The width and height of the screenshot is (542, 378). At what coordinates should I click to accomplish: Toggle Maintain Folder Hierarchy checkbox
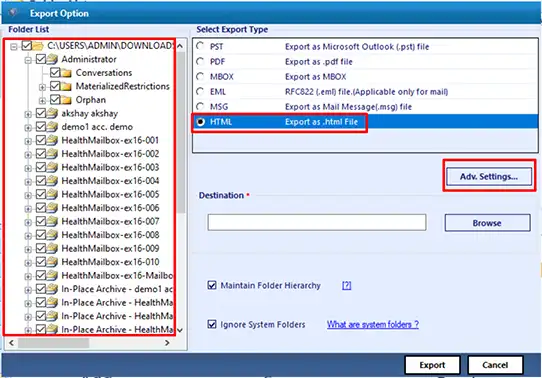pos(212,285)
